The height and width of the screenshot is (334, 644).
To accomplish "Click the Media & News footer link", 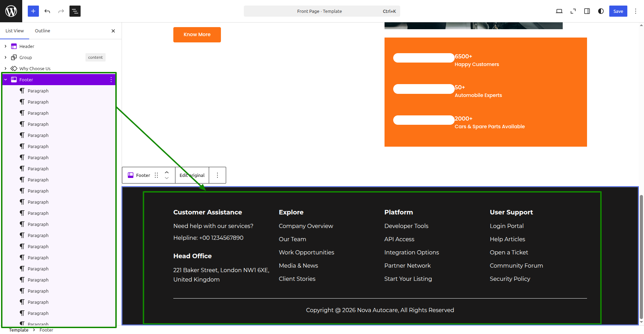I will click(298, 266).
